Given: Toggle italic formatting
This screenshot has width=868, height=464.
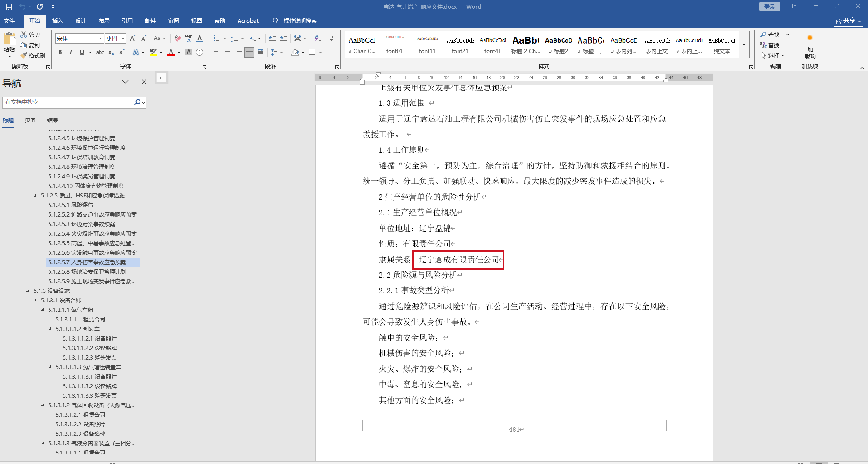Looking at the screenshot, I should (71, 52).
